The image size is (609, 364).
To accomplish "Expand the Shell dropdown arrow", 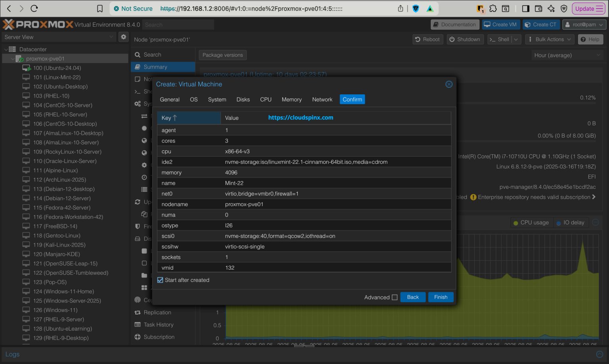I will pyautogui.click(x=515, y=39).
